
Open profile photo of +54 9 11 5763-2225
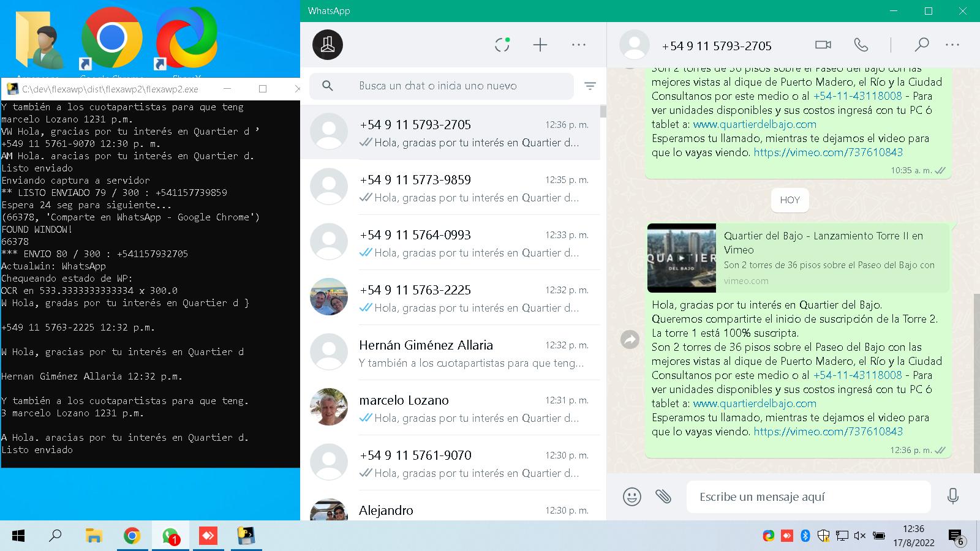click(x=329, y=296)
